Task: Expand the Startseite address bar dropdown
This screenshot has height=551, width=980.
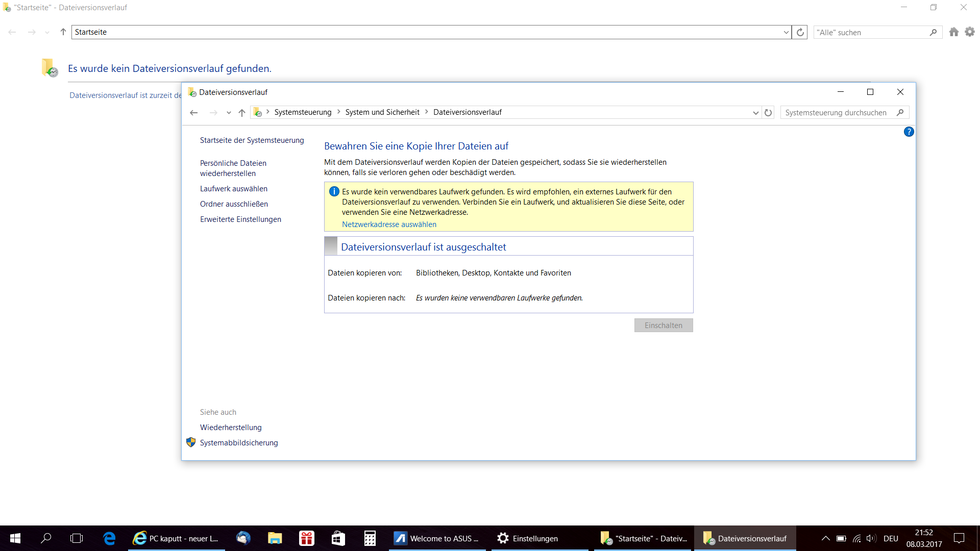Action: 786,32
